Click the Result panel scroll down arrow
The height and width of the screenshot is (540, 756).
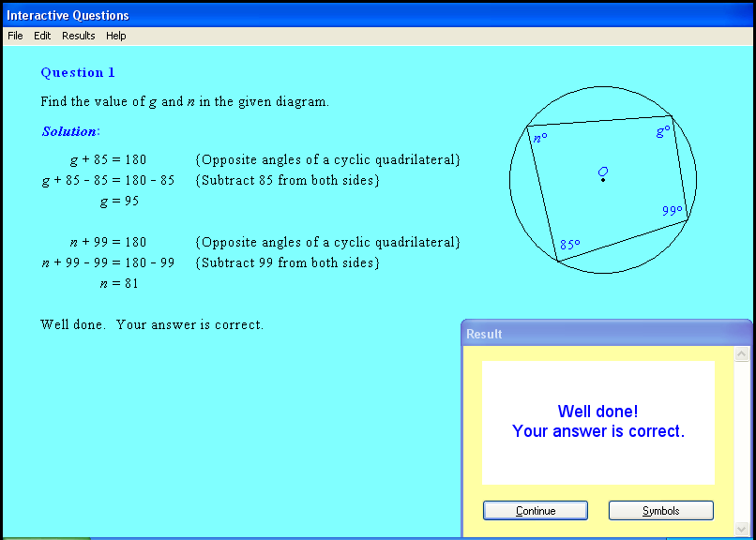[x=742, y=529]
